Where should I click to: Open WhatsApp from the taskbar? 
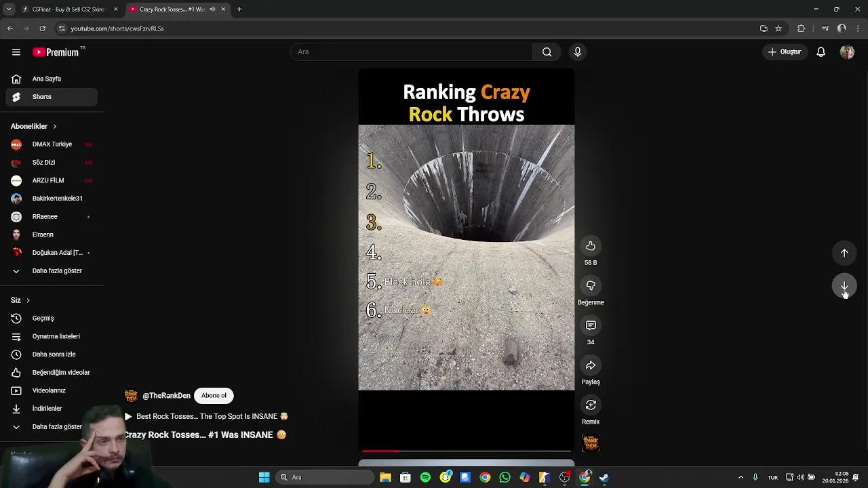(505, 477)
